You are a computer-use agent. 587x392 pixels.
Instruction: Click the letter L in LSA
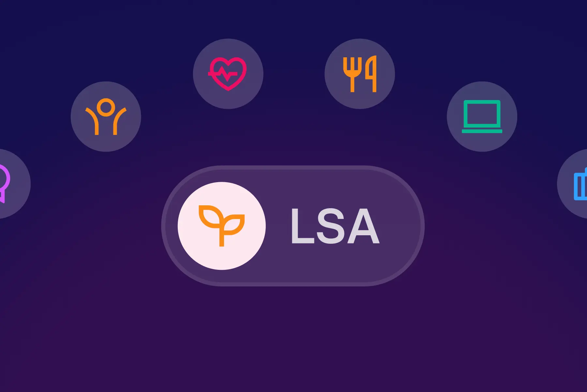(302, 226)
